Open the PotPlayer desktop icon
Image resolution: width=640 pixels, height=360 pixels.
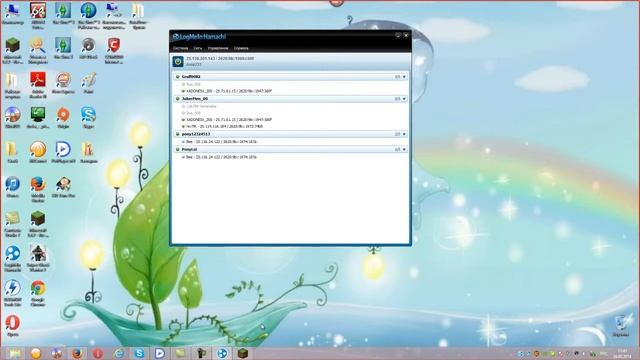tap(63, 152)
